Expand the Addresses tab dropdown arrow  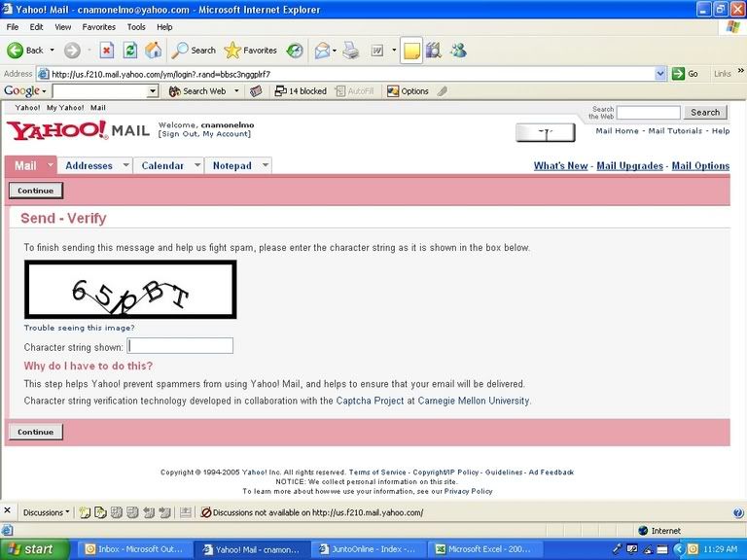coord(125,164)
